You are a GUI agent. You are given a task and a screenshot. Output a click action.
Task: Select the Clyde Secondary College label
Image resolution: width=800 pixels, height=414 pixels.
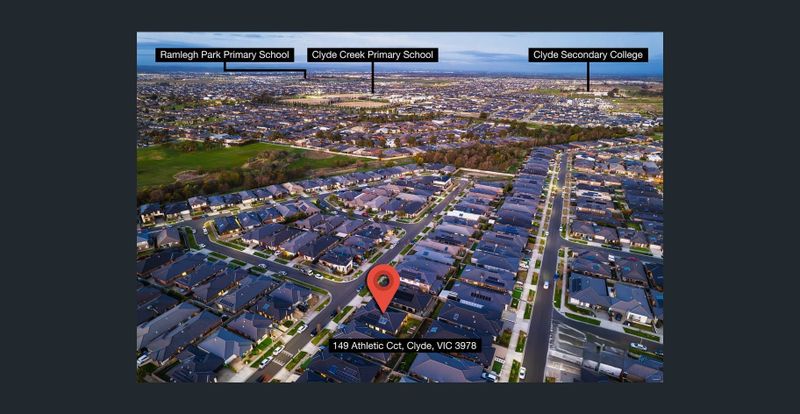(x=588, y=55)
